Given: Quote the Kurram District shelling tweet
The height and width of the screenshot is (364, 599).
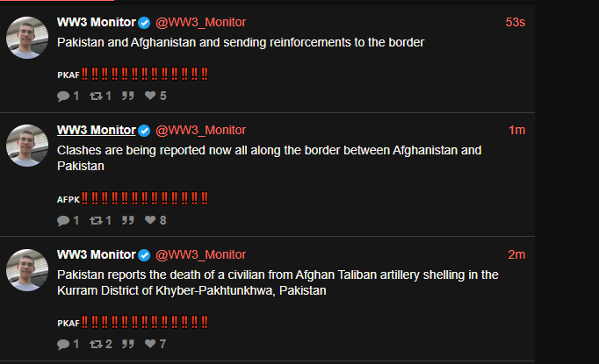Looking at the screenshot, I should (128, 344).
